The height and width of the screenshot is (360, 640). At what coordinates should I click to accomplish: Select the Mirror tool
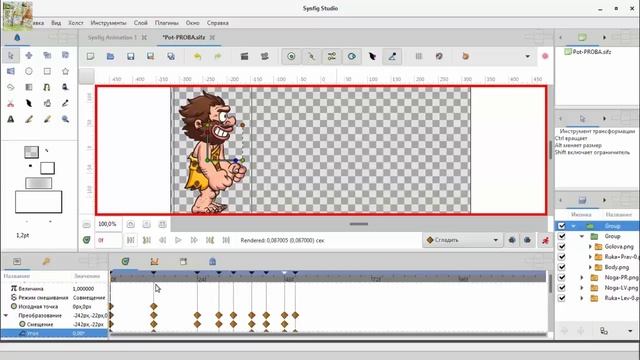pyautogui.click(x=11, y=71)
